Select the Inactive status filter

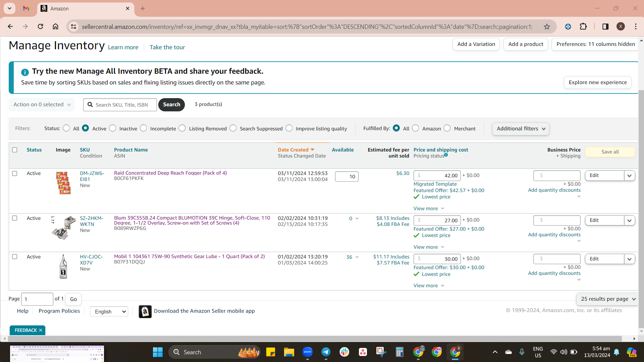coord(113,128)
